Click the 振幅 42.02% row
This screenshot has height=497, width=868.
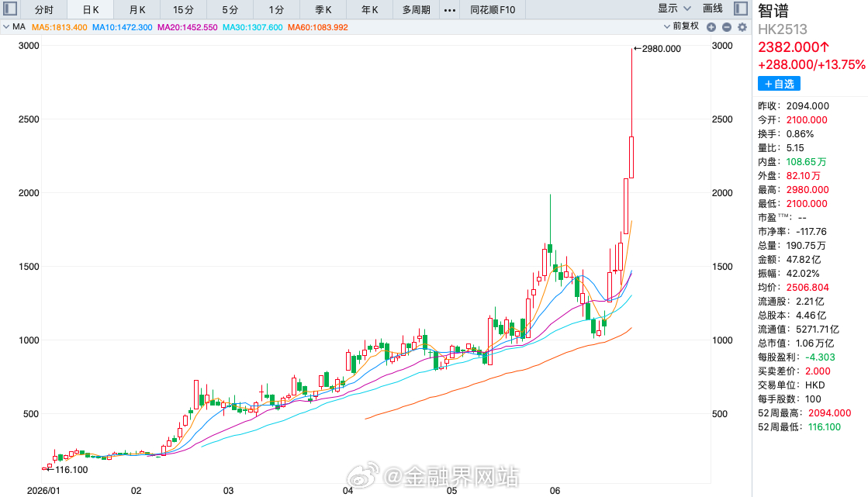coord(789,274)
